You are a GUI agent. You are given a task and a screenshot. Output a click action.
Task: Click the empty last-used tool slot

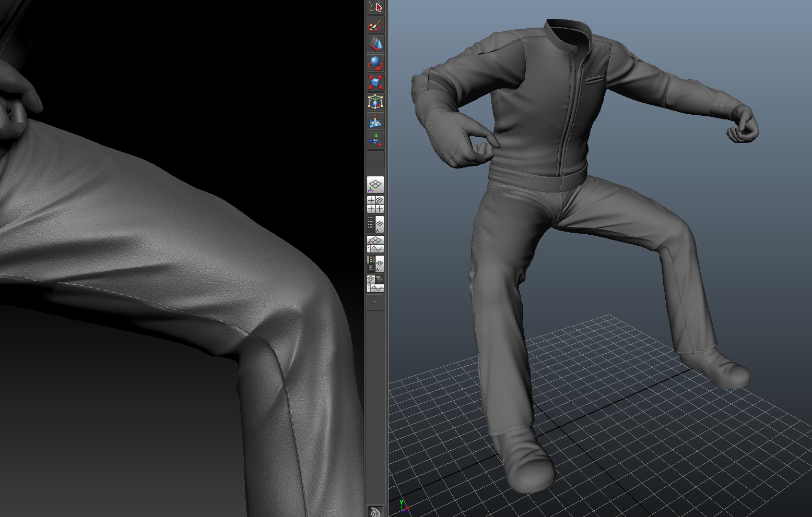tap(375, 160)
